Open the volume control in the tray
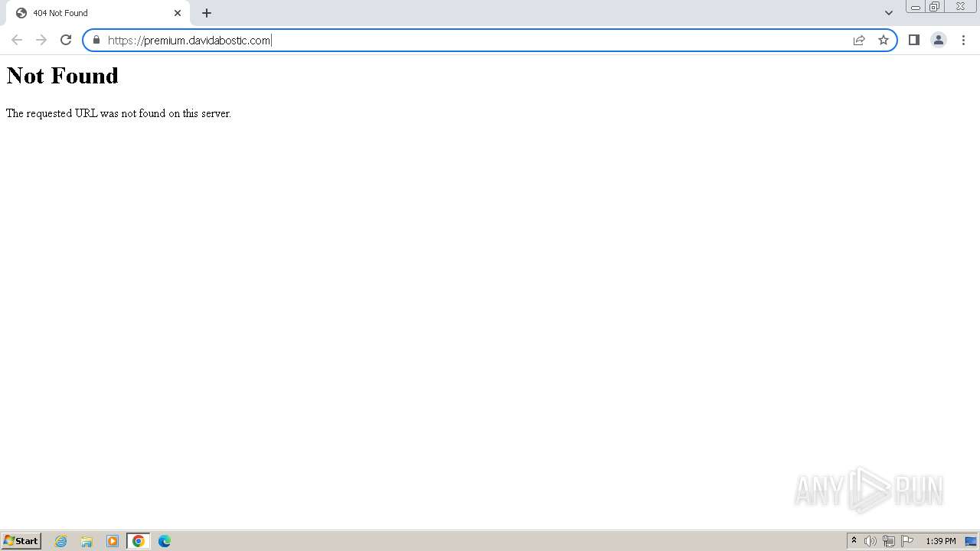980x551 pixels. 871,541
